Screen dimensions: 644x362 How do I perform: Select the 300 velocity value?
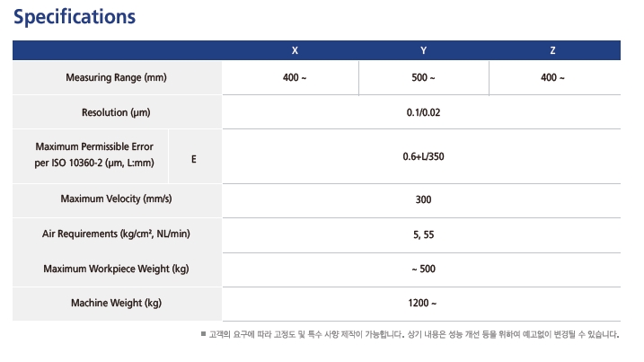423,199
